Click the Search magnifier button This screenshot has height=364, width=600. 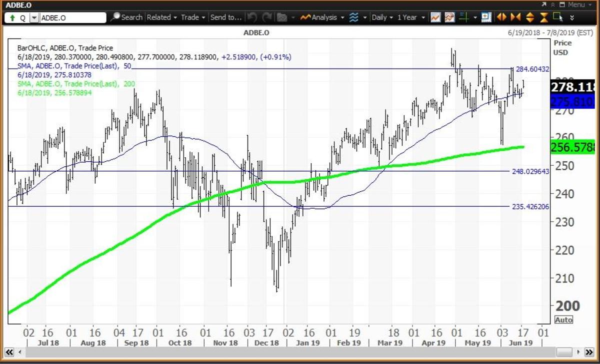click(x=126, y=17)
